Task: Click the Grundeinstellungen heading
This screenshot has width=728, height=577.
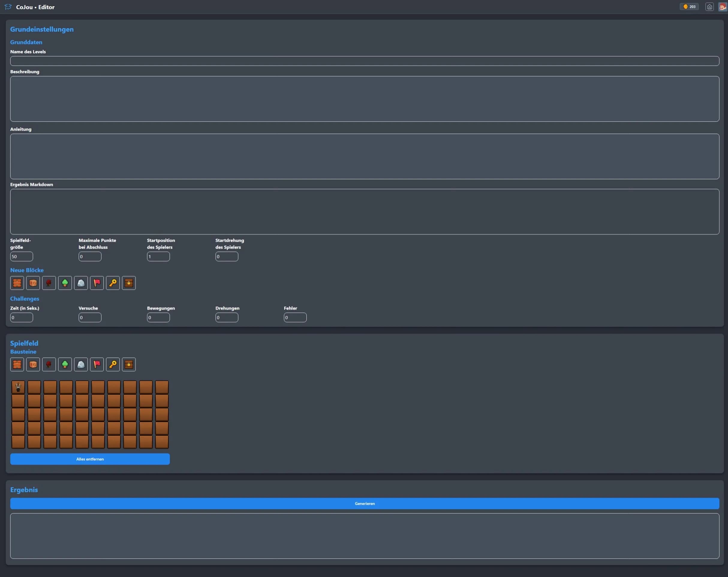Action: tap(42, 29)
